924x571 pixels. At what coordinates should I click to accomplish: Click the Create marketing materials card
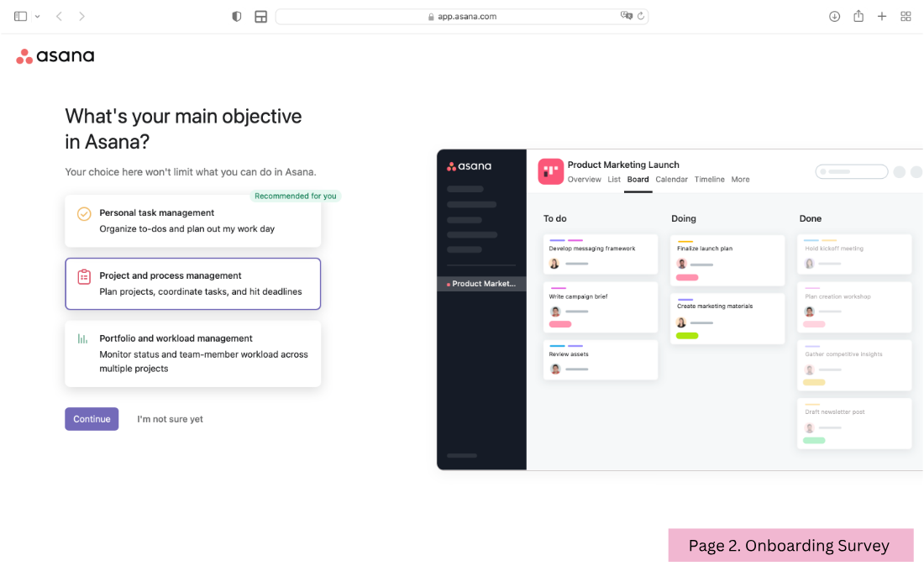pos(727,319)
